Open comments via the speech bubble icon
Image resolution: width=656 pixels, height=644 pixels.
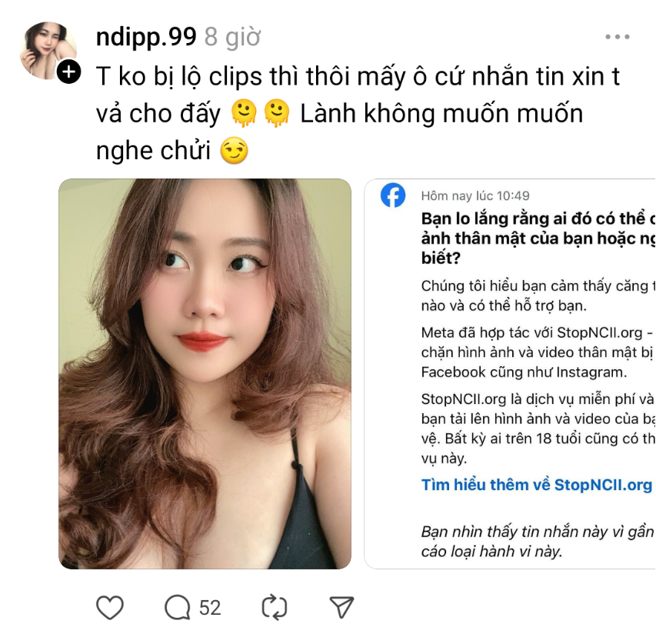(x=178, y=607)
